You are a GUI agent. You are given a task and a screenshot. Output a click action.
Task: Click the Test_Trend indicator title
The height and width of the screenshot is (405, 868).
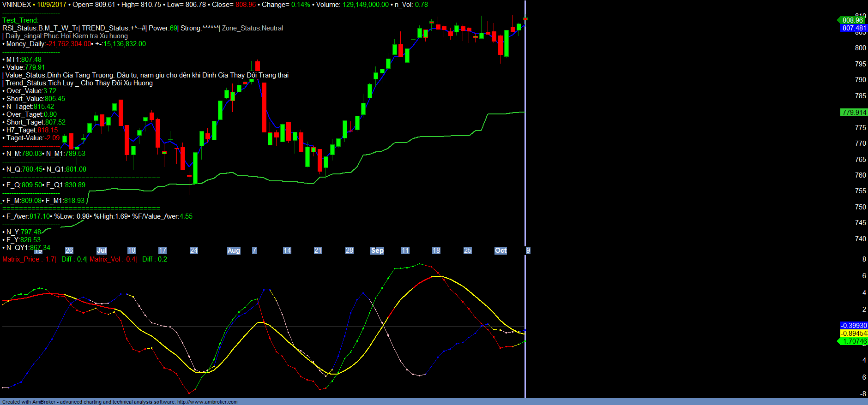[20, 20]
